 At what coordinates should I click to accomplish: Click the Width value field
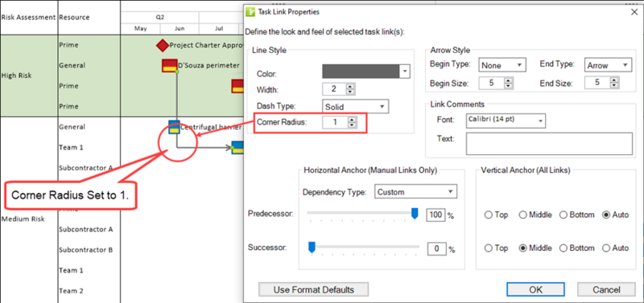(334, 89)
